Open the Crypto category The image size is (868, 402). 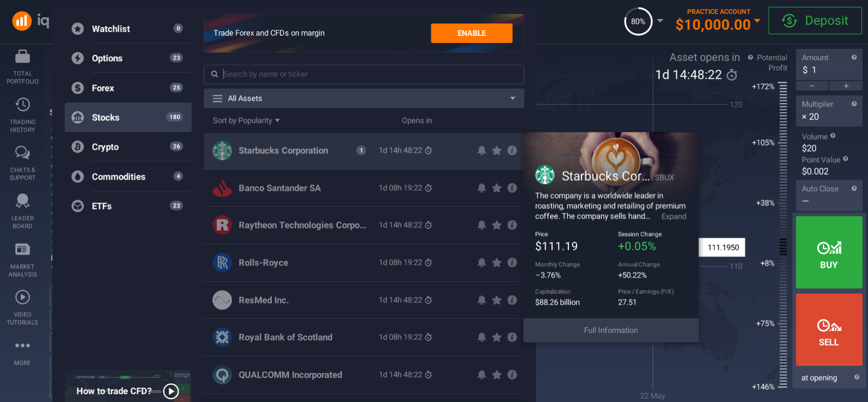point(128,147)
